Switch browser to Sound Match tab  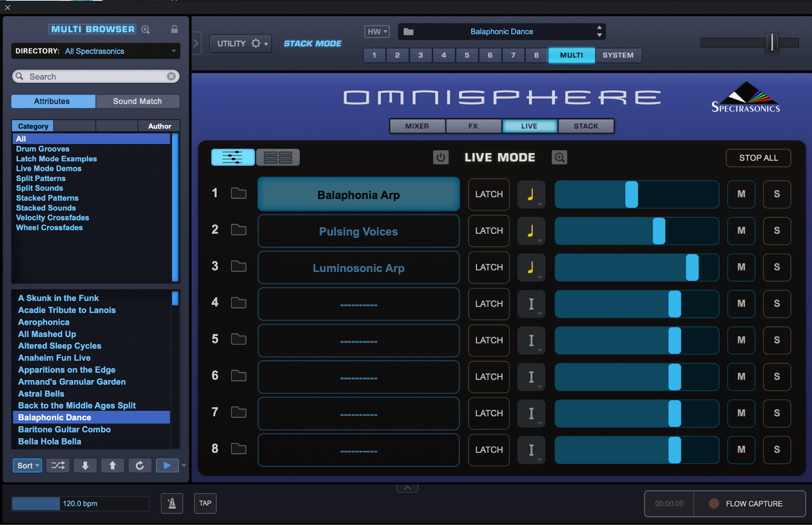tap(138, 101)
